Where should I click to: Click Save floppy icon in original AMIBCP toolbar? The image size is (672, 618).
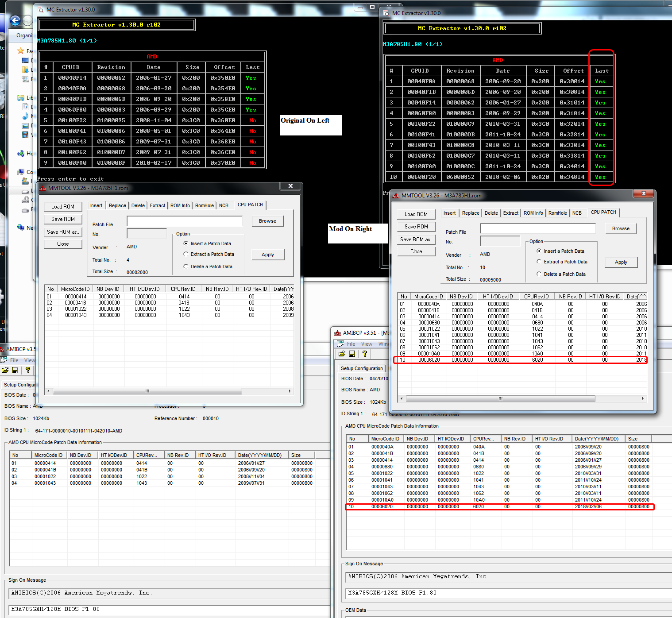pyautogui.click(x=15, y=370)
